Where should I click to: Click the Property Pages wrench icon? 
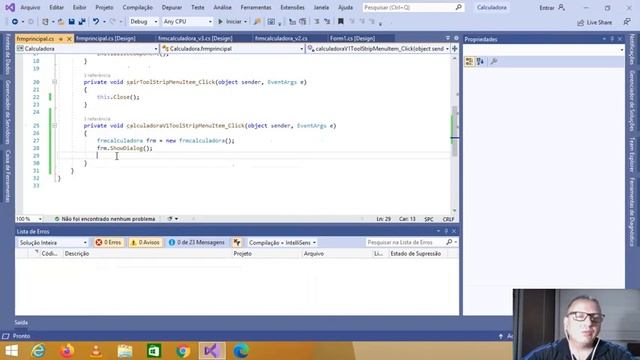pyautogui.click(x=494, y=61)
